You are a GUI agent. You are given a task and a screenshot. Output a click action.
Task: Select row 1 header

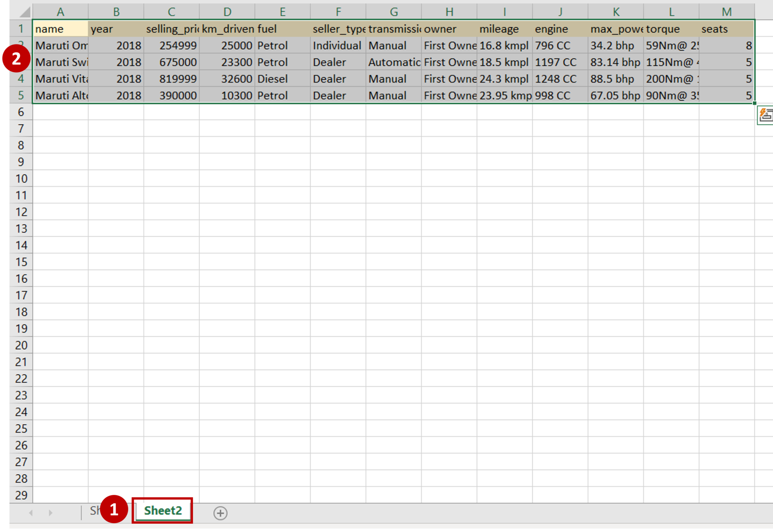[21, 28]
